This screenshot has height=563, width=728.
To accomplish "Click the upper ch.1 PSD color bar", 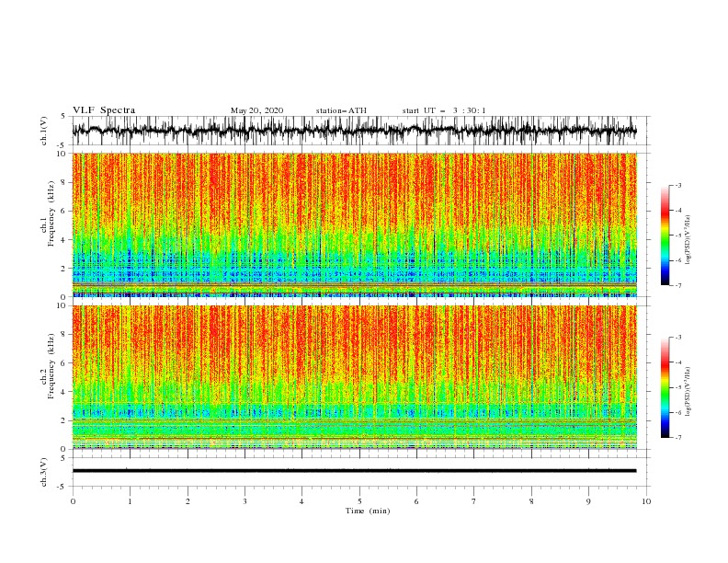I will coord(665,236).
